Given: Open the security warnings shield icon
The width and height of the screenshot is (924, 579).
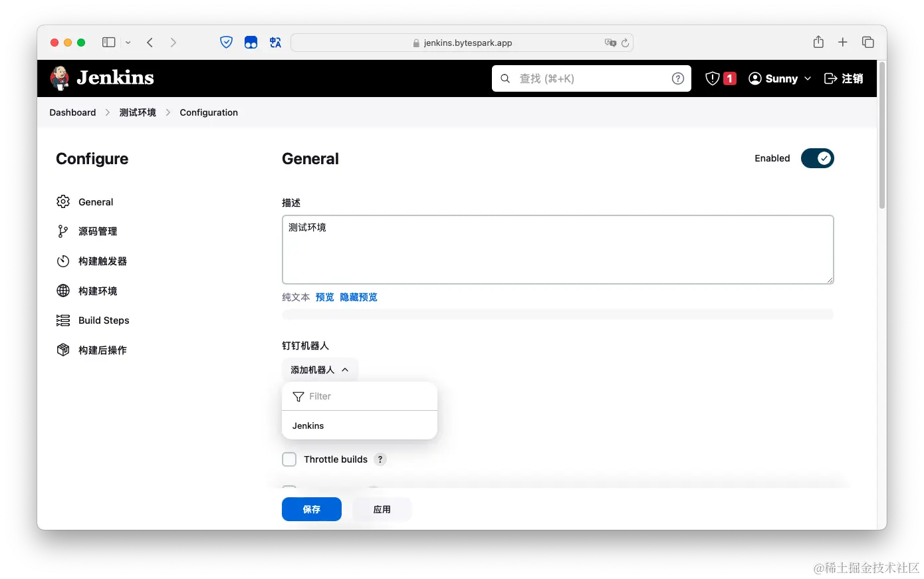Looking at the screenshot, I should pyautogui.click(x=713, y=78).
